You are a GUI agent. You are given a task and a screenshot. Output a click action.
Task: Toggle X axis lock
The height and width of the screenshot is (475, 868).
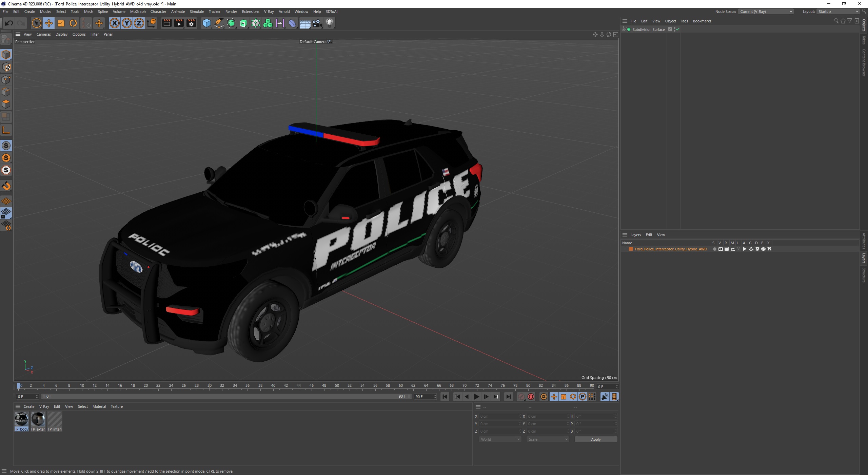(115, 23)
